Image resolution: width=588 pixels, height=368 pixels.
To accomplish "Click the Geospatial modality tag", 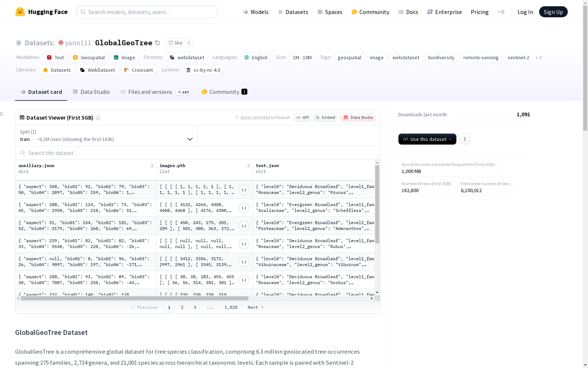I will [x=89, y=57].
